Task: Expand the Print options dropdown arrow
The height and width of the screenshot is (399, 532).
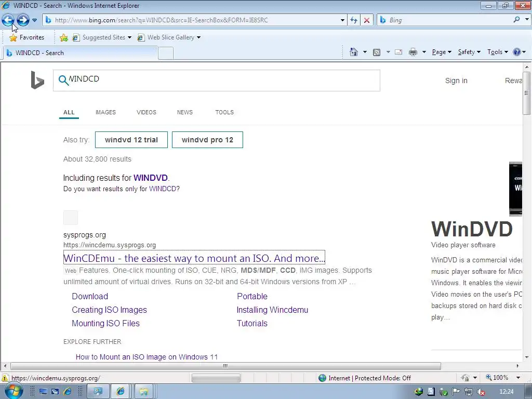Action: click(424, 52)
